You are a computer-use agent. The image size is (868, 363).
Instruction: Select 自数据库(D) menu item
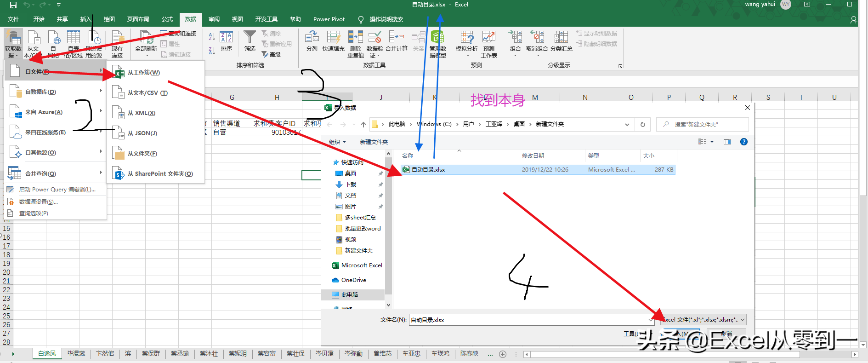(x=56, y=92)
